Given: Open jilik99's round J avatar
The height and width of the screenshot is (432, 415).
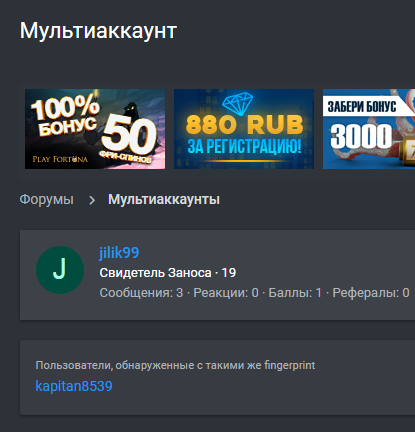Looking at the screenshot, I should [x=60, y=270].
